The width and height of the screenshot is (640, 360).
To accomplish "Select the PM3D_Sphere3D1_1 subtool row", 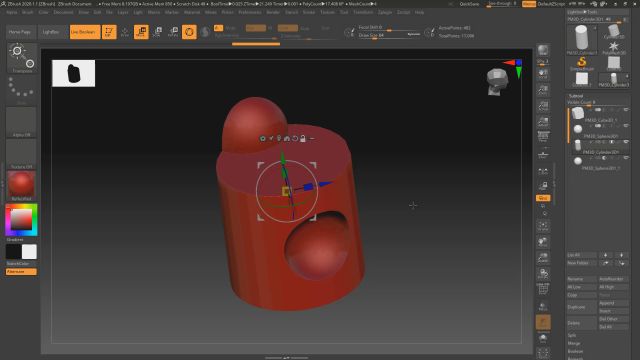I will (x=598, y=163).
